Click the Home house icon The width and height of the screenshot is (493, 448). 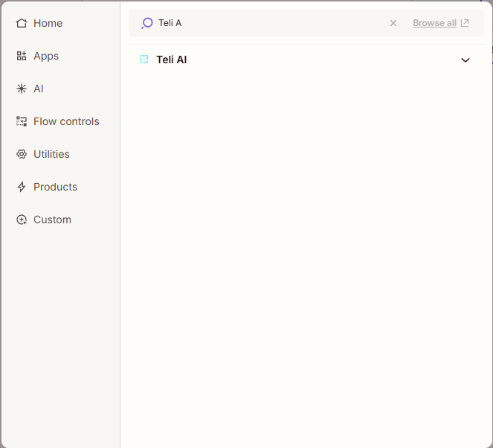[22, 23]
